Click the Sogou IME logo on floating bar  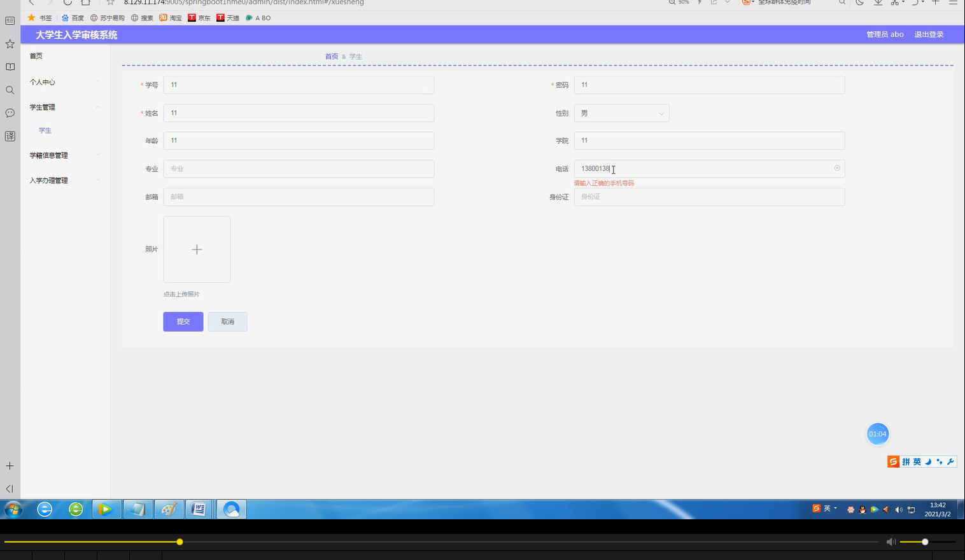point(894,462)
